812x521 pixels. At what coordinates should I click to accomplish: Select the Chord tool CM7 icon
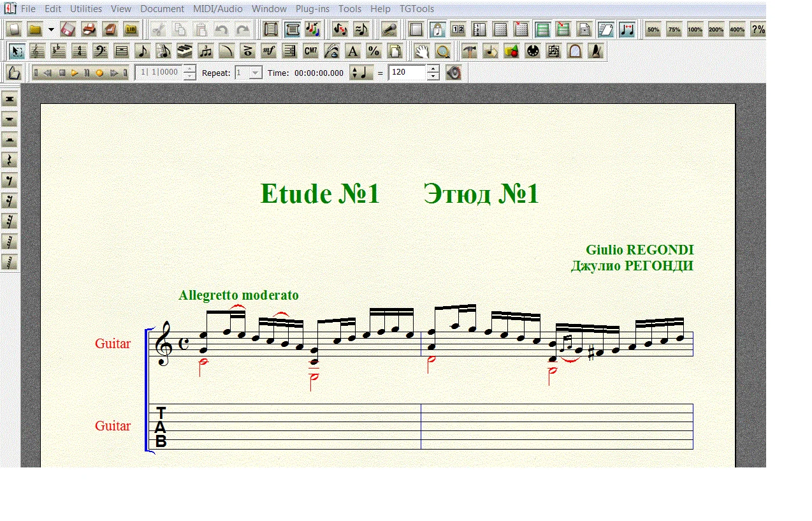click(311, 51)
